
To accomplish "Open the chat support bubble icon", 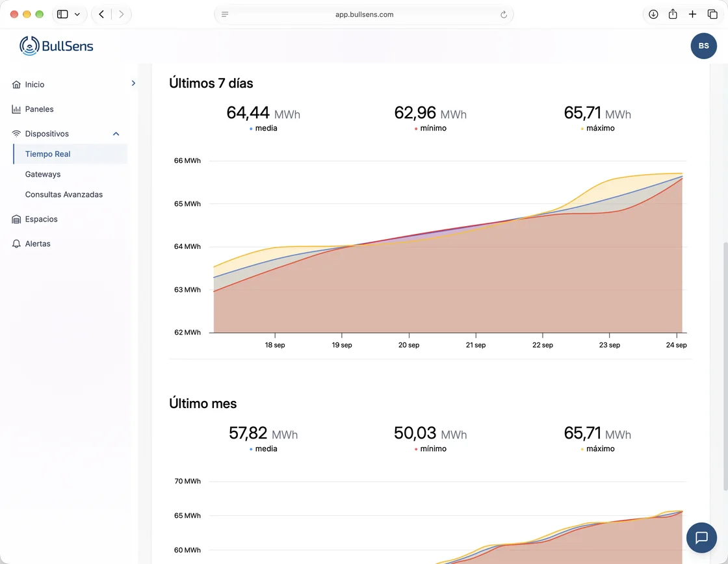I will tap(701, 537).
